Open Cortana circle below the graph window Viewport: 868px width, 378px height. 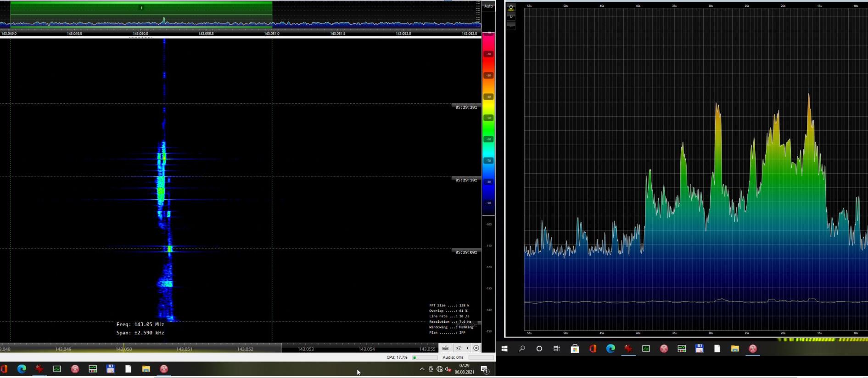pos(539,349)
